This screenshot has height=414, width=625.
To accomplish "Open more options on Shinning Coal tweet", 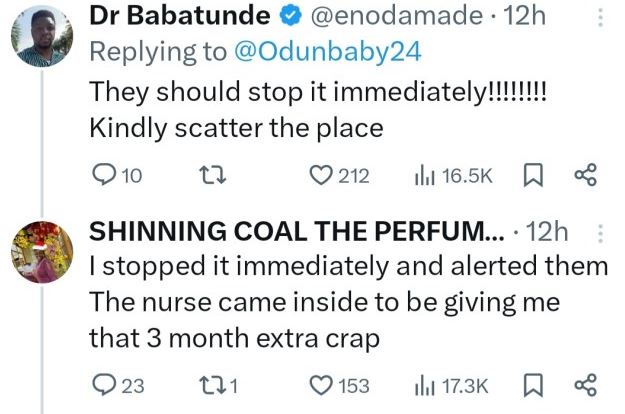I will tap(599, 234).
